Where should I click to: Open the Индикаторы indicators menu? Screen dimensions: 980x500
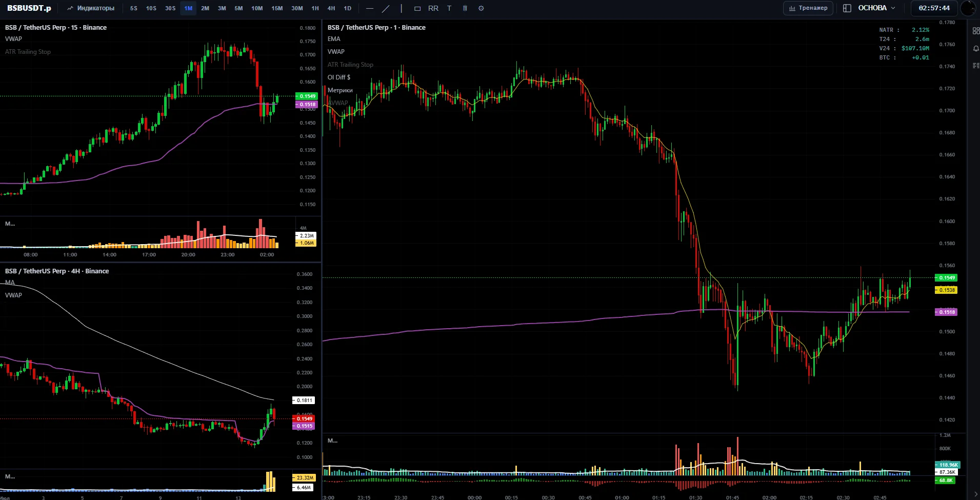point(91,8)
